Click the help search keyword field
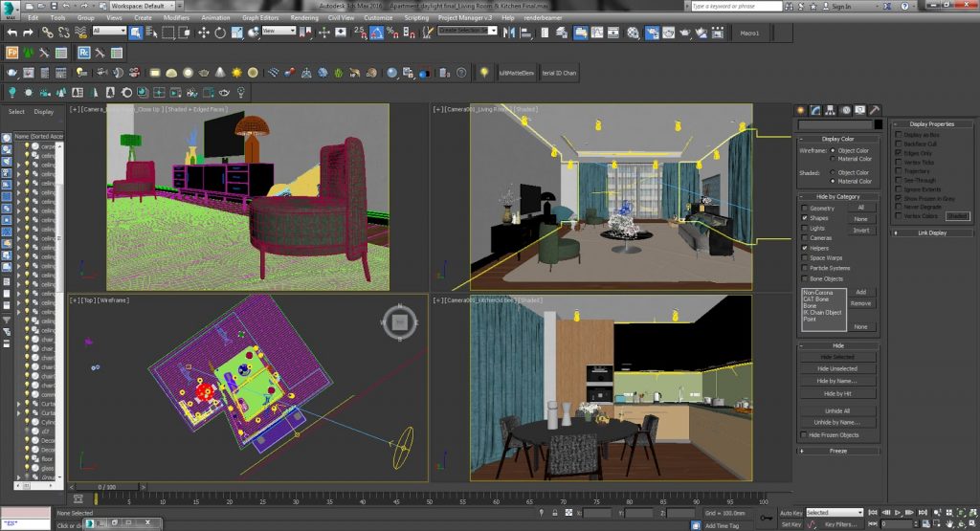This screenshot has height=531, width=980. pyautogui.click(x=736, y=6)
